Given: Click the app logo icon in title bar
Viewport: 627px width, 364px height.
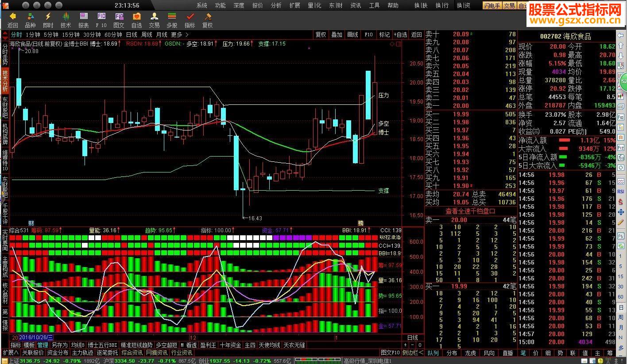Looking at the screenshot, I should [x=6, y=5].
